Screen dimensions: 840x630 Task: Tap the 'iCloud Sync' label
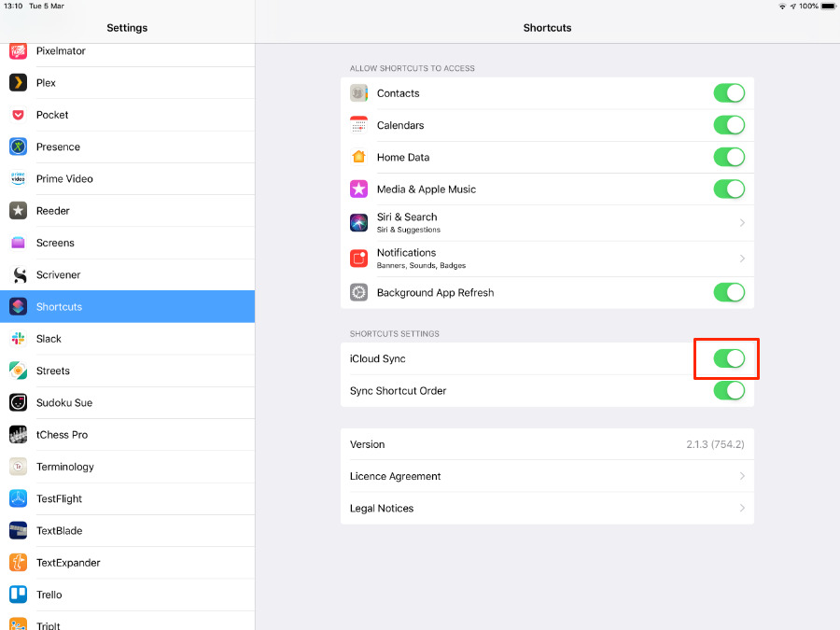(x=378, y=358)
